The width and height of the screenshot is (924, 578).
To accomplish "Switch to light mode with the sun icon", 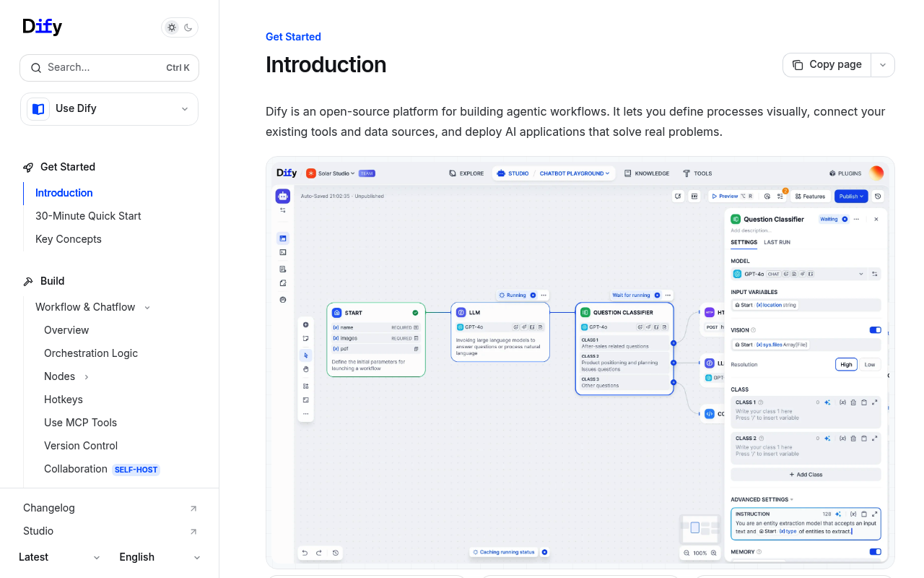I will tap(172, 27).
